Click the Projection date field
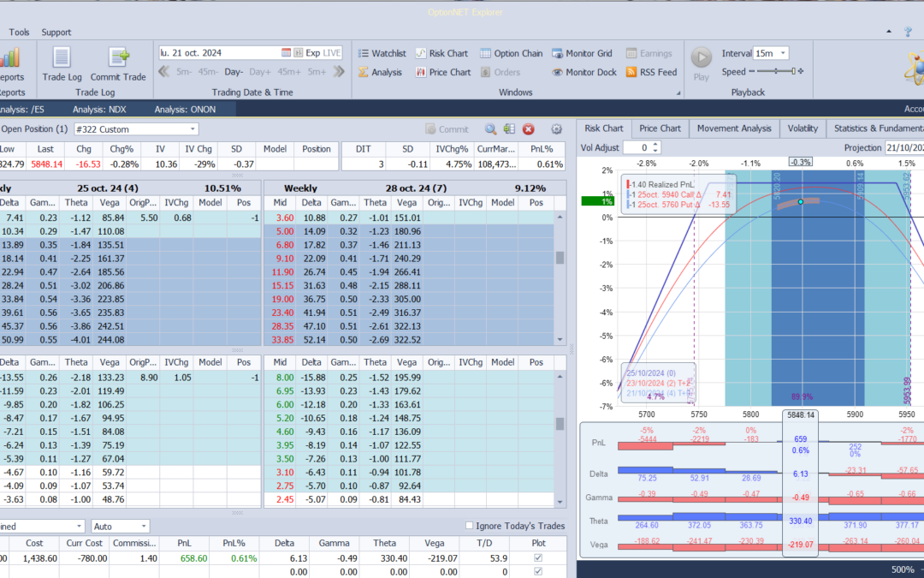Screen dimensions: 924x578 (x=904, y=147)
